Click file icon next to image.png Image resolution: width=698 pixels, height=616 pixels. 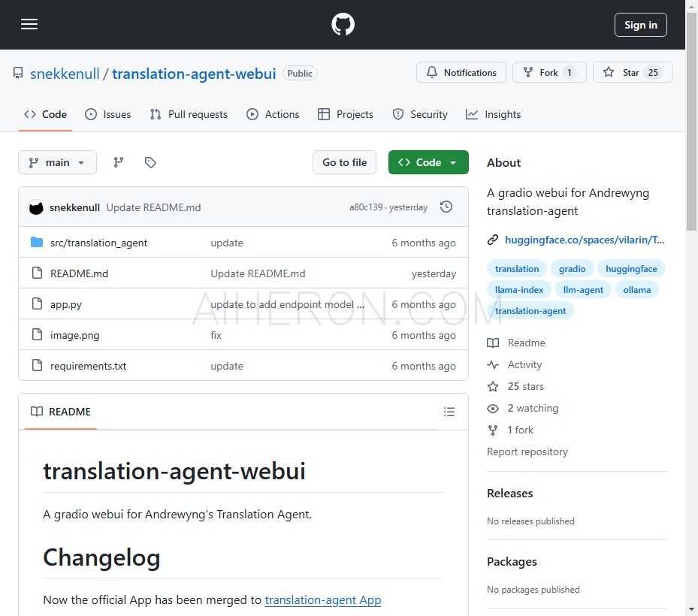coord(38,334)
